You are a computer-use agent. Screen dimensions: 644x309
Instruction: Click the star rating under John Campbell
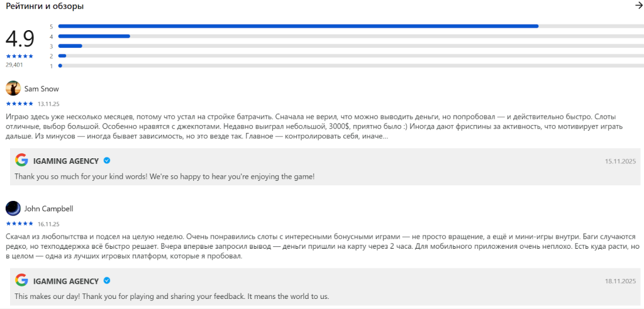[19, 223]
